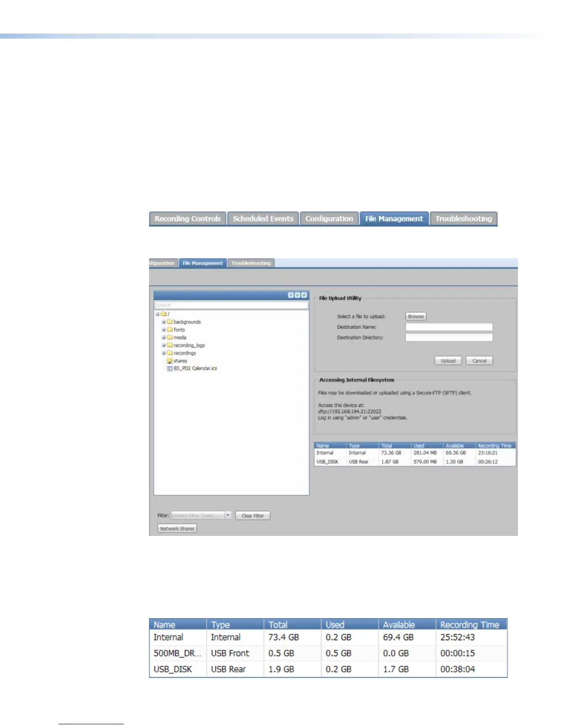Click the "23:16:21" recording time value
Viewport: 563px width, 728px height.
(488, 453)
